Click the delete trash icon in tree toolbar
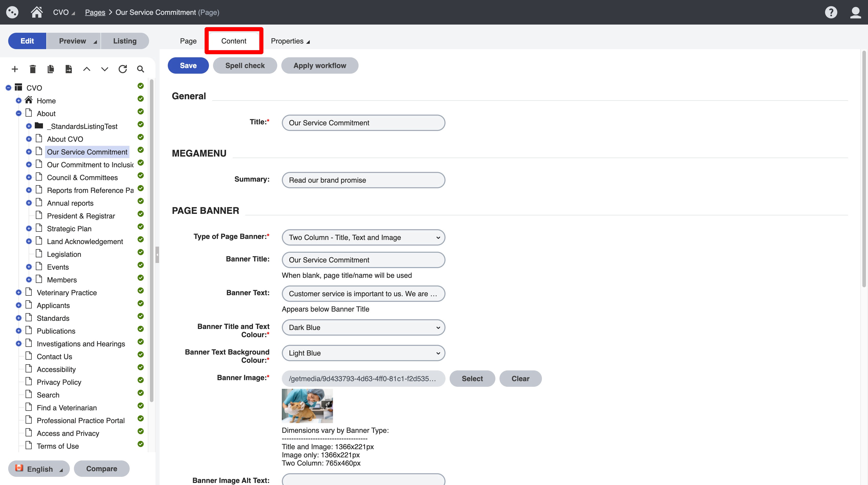This screenshot has width=868, height=485. tap(33, 69)
